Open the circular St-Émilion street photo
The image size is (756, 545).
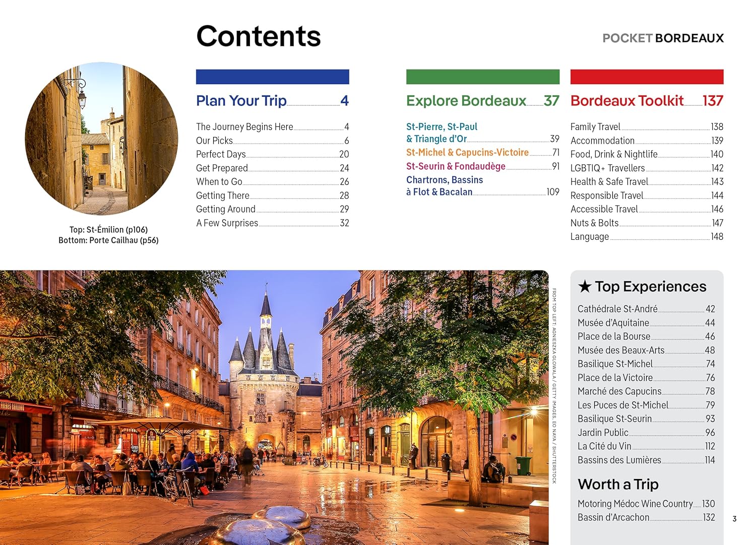click(x=101, y=139)
